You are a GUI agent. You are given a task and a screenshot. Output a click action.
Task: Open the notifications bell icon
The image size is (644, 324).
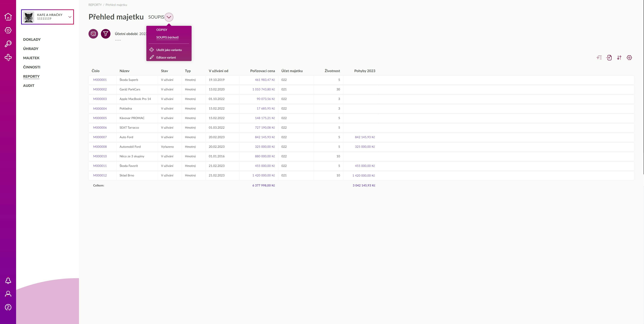tap(8, 280)
